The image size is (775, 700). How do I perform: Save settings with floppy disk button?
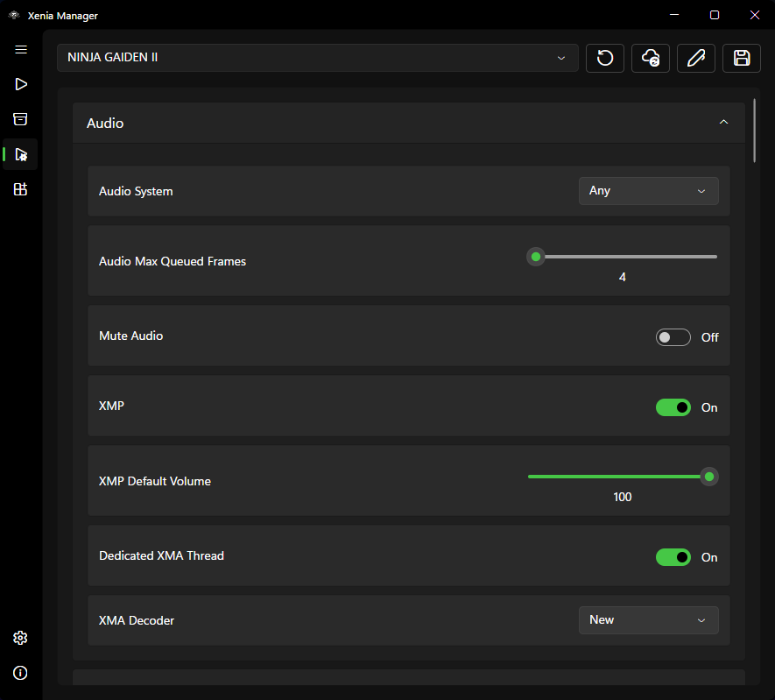pyautogui.click(x=742, y=59)
